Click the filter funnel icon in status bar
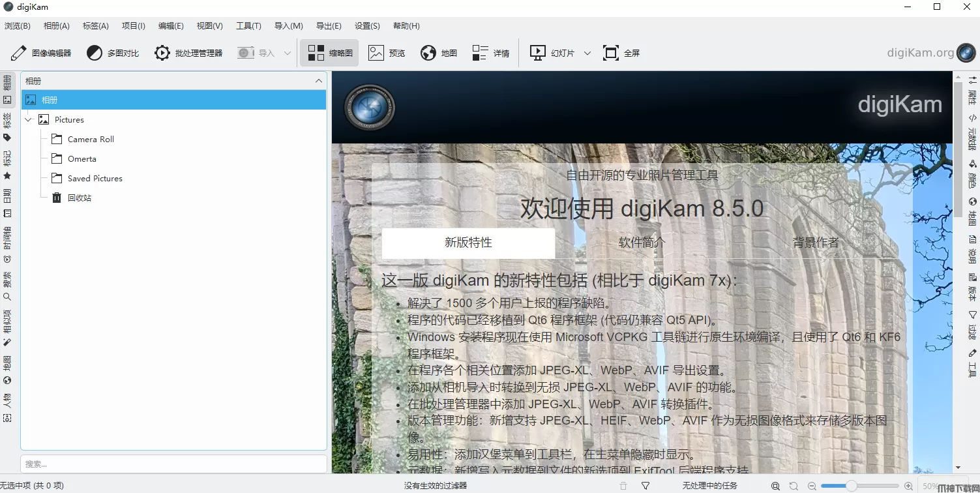This screenshot has height=493, width=980. click(x=646, y=486)
